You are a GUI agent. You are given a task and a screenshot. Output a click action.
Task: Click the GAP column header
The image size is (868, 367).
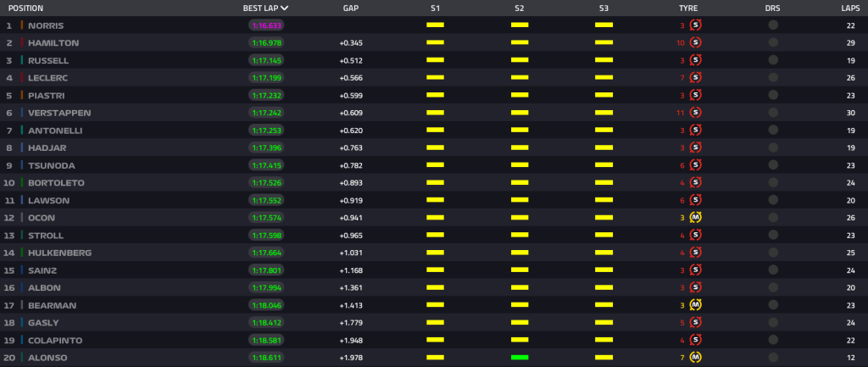(x=351, y=8)
